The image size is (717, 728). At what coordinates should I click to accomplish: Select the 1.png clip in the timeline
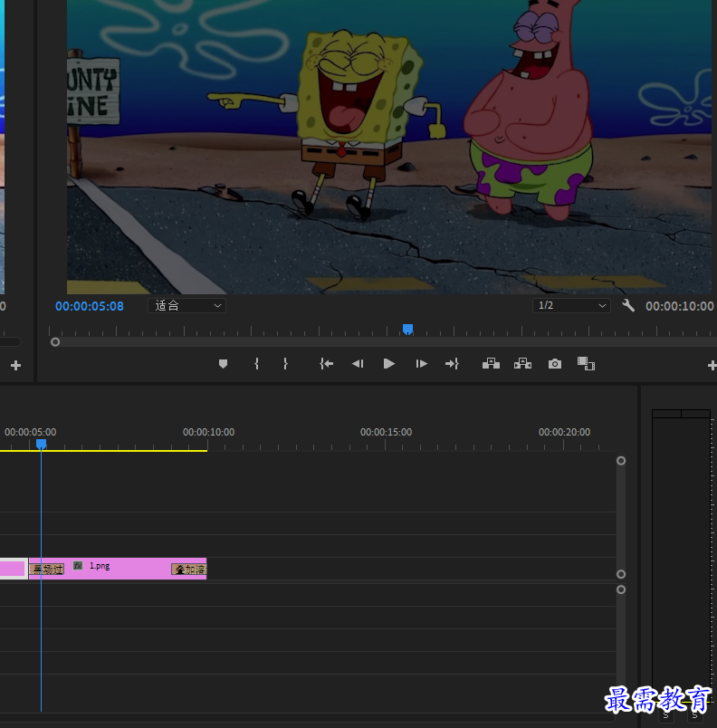click(x=118, y=569)
